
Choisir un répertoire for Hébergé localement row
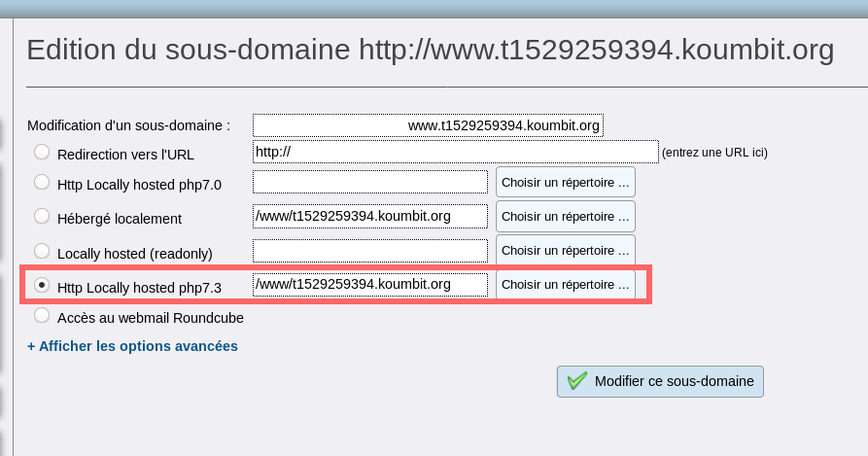click(x=565, y=217)
